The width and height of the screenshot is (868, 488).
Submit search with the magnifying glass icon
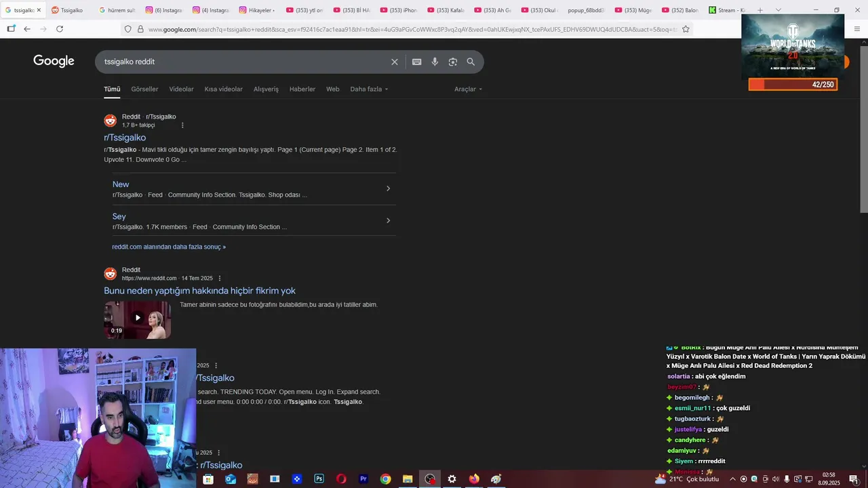pos(471,62)
